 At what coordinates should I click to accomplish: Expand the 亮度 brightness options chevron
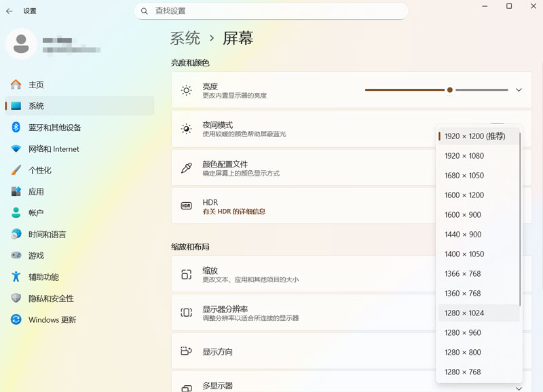(x=519, y=90)
